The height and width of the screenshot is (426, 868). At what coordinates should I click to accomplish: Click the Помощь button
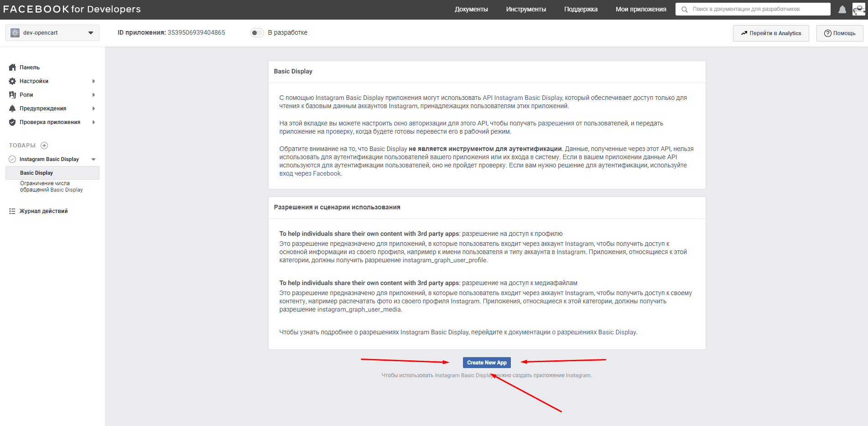point(840,33)
